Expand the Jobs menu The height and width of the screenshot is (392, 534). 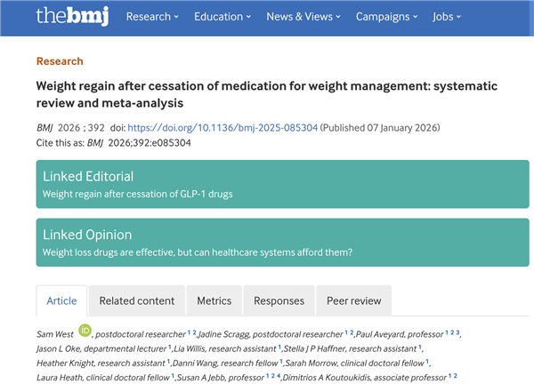click(x=447, y=17)
